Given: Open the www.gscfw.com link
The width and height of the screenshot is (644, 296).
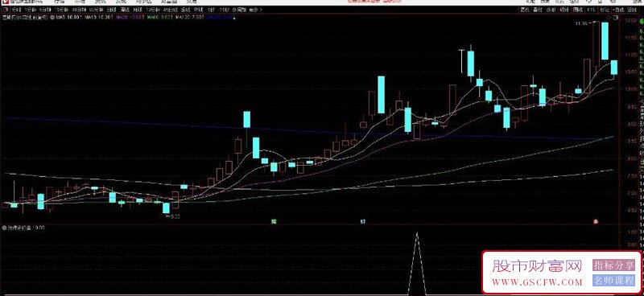Looking at the screenshot, I should coord(537,282).
